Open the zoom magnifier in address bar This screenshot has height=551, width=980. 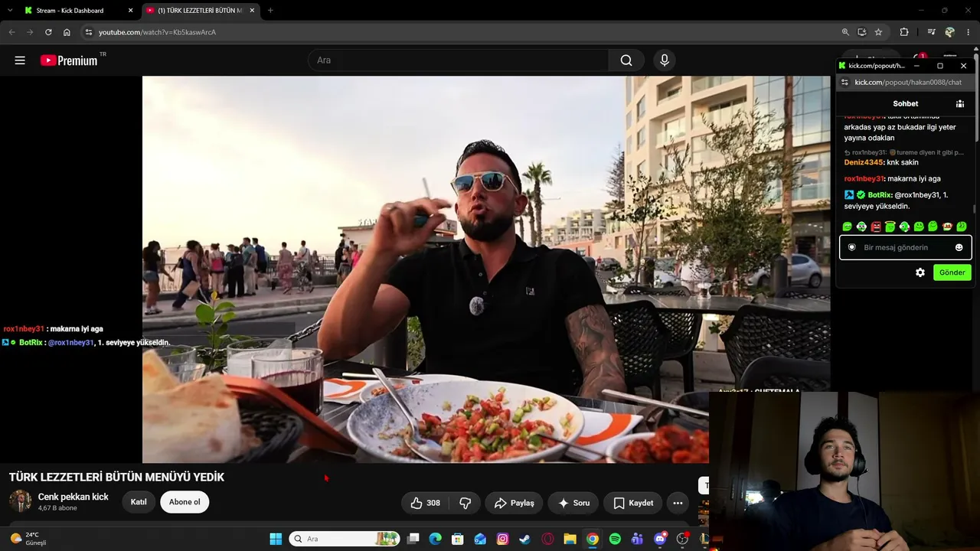tap(845, 32)
